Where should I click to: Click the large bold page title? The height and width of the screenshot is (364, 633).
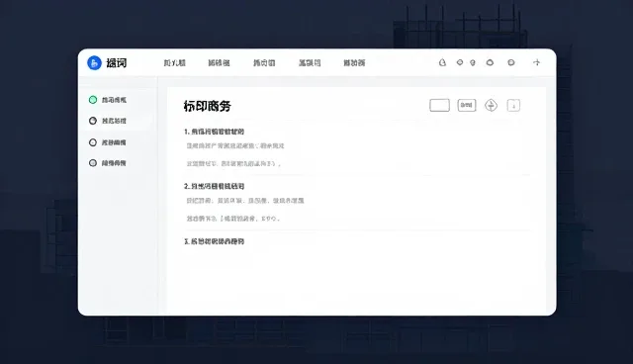coord(207,106)
